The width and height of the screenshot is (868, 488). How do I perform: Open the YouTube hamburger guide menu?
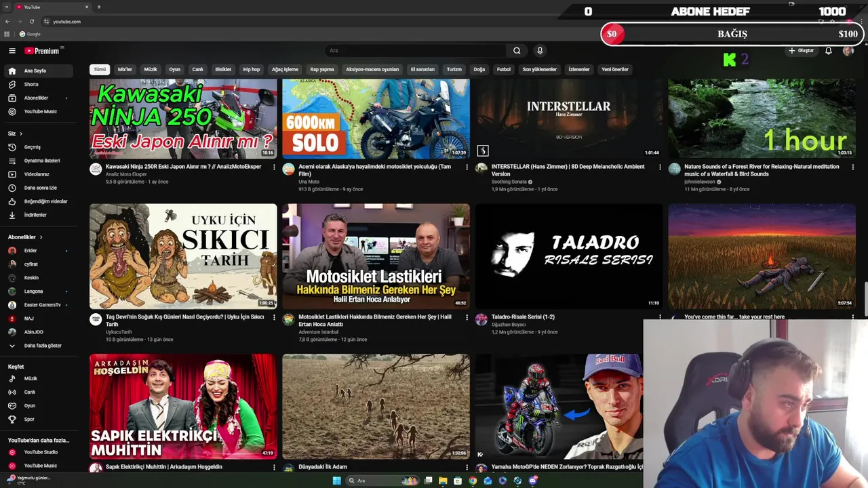[x=12, y=51]
